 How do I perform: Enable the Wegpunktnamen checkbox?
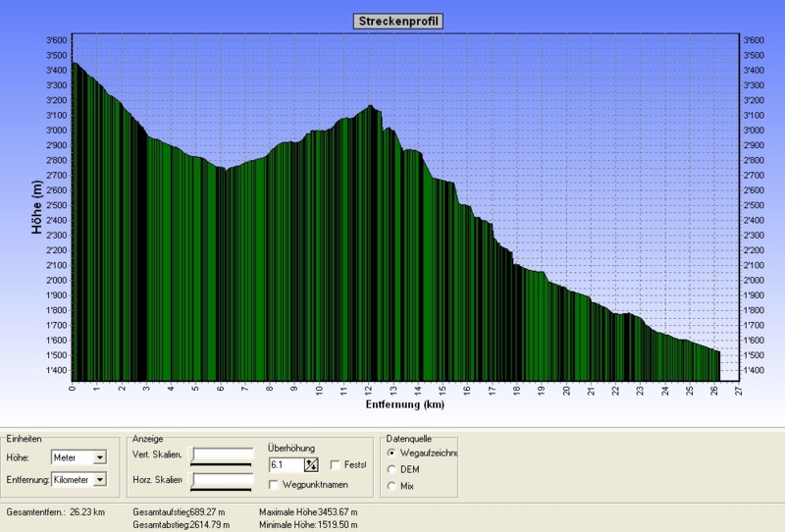click(274, 484)
